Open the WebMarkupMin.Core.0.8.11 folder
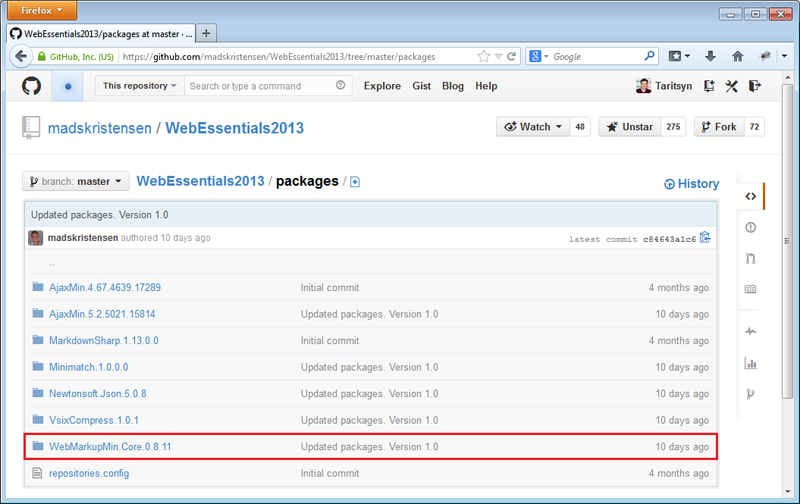The height and width of the screenshot is (504, 800). pyautogui.click(x=110, y=446)
